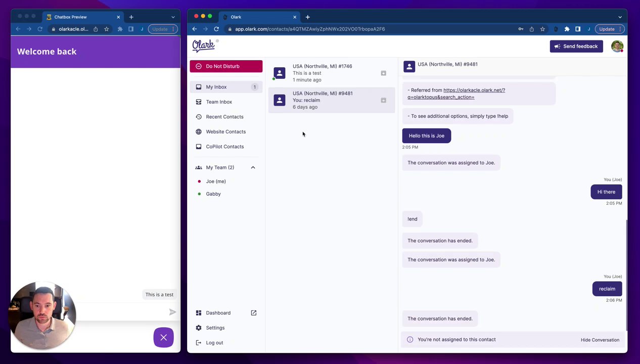Viewport: 640px width, 364px height.
Task: Click the olarkacle address bar in Chatbox Preview
Action: [73, 29]
